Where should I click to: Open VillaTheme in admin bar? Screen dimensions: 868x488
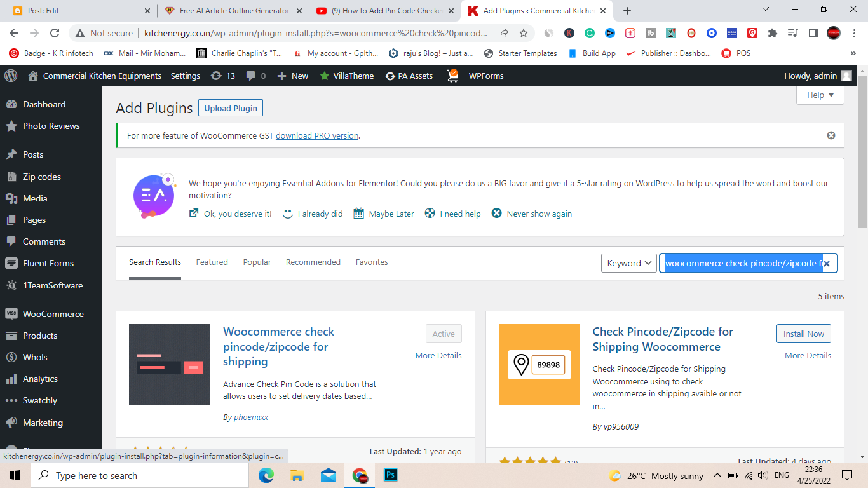346,76
